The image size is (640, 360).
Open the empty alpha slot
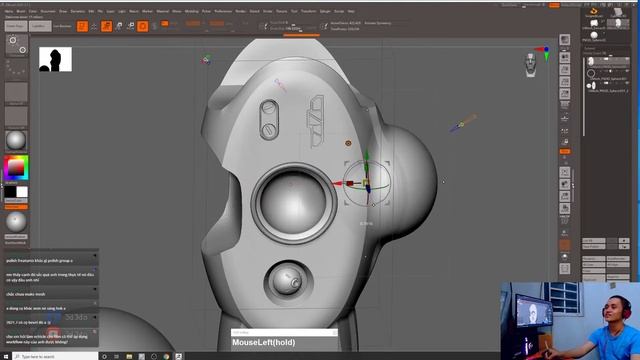(16, 93)
